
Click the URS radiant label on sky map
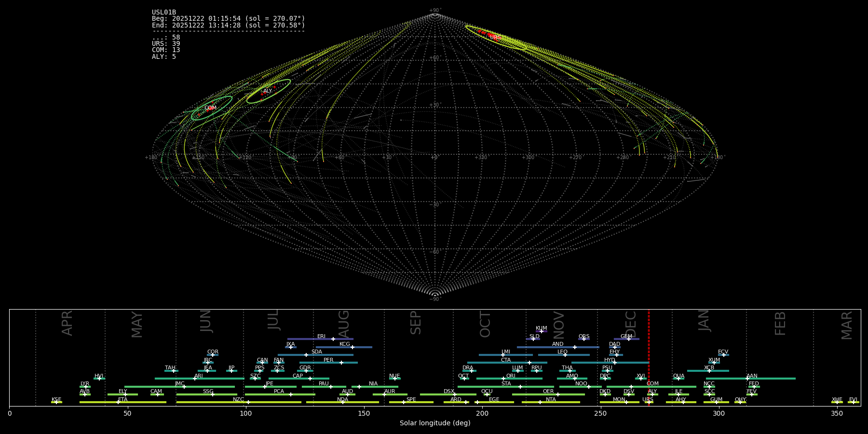click(495, 38)
